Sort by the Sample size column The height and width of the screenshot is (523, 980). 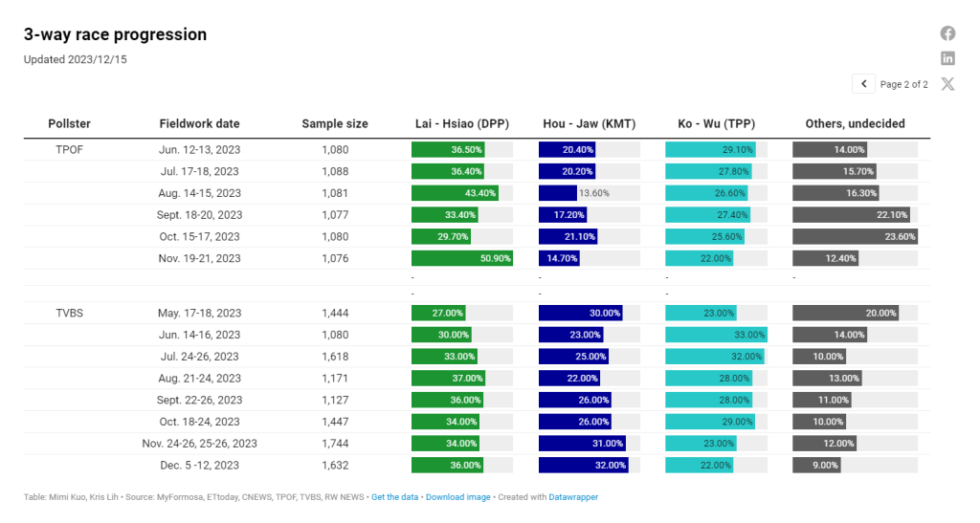(x=335, y=123)
